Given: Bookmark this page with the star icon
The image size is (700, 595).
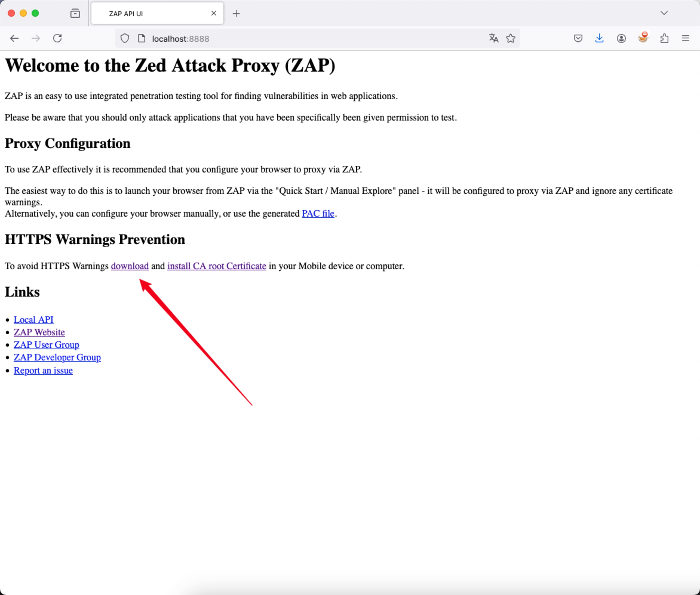Looking at the screenshot, I should [511, 38].
